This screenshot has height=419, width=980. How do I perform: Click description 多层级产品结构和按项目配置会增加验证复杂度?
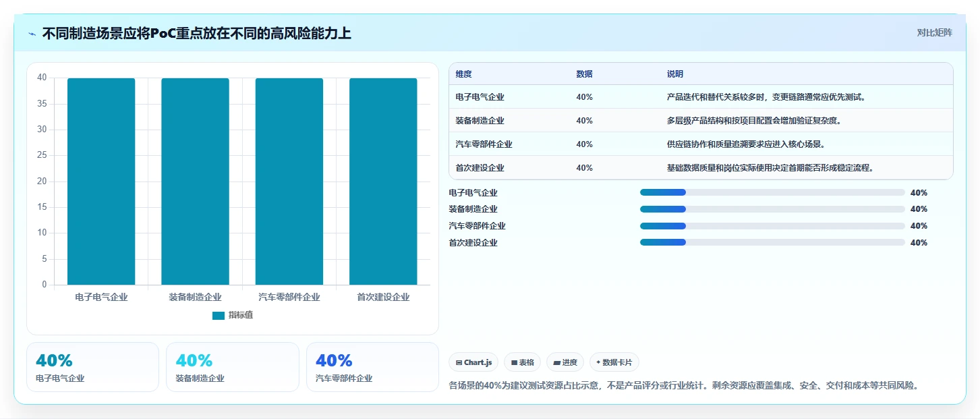tap(755, 121)
